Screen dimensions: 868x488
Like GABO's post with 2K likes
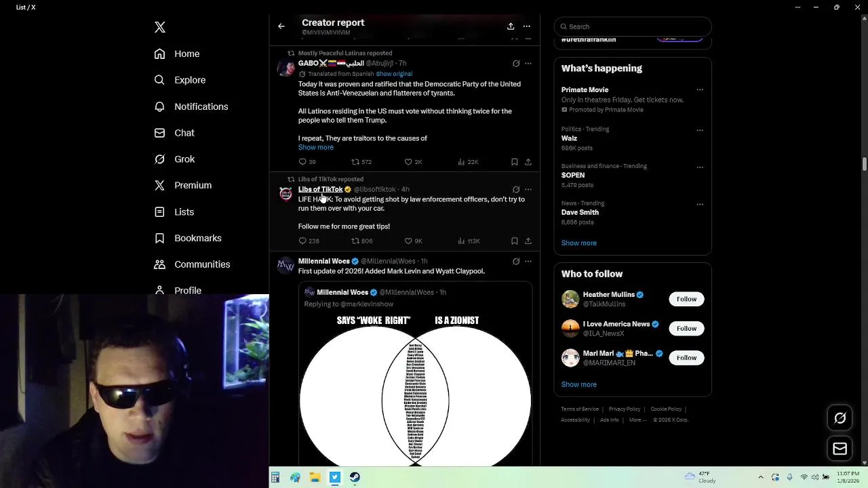coord(413,162)
